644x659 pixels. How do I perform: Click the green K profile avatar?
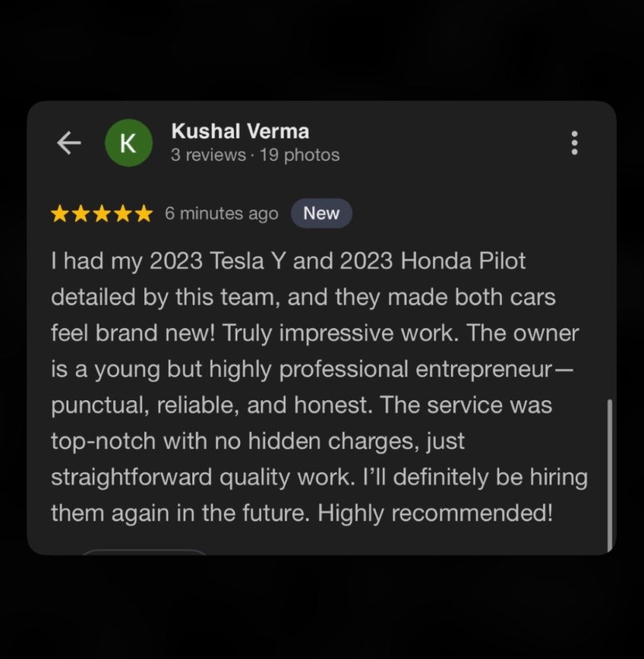[128, 143]
